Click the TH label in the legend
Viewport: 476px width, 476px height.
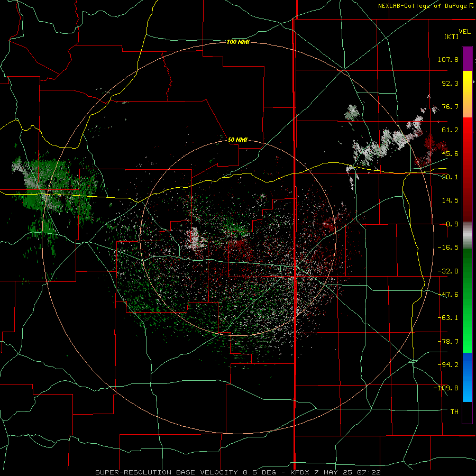point(454,412)
